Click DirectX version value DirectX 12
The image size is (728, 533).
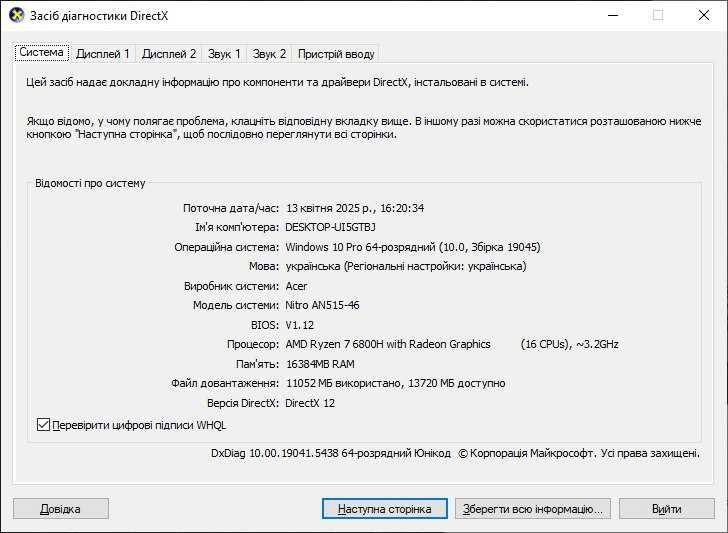(310, 403)
